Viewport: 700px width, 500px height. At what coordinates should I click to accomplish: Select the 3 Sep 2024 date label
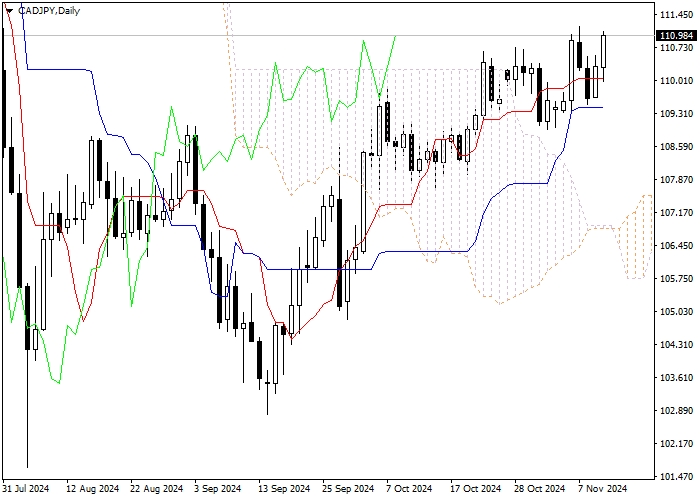click(217, 489)
